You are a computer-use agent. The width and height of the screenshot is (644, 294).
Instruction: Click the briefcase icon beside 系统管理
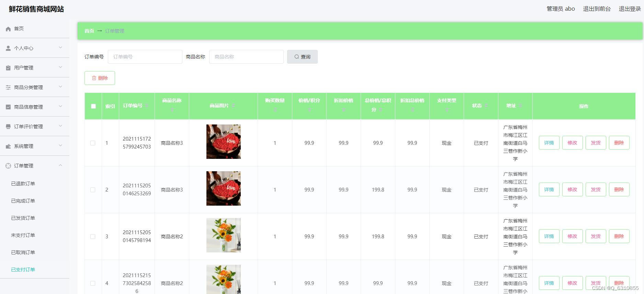coord(8,146)
